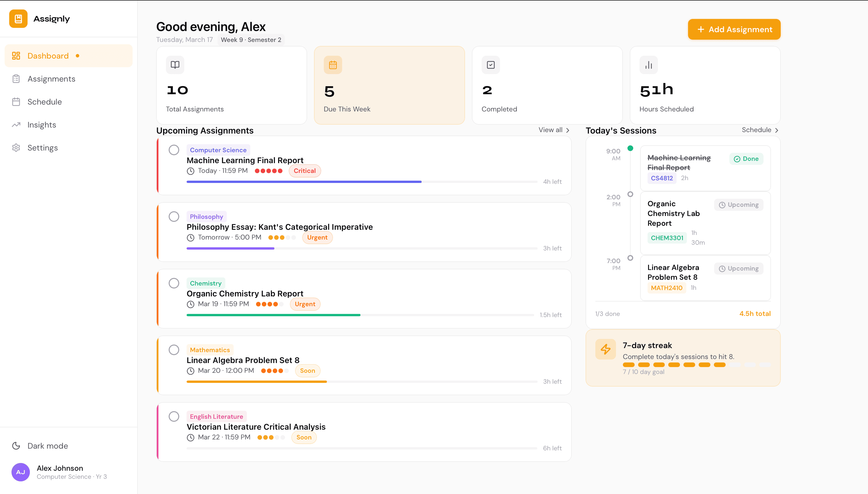Select the Insights trend icon
This screenshot has height=494, width=868.
(16, 125)
